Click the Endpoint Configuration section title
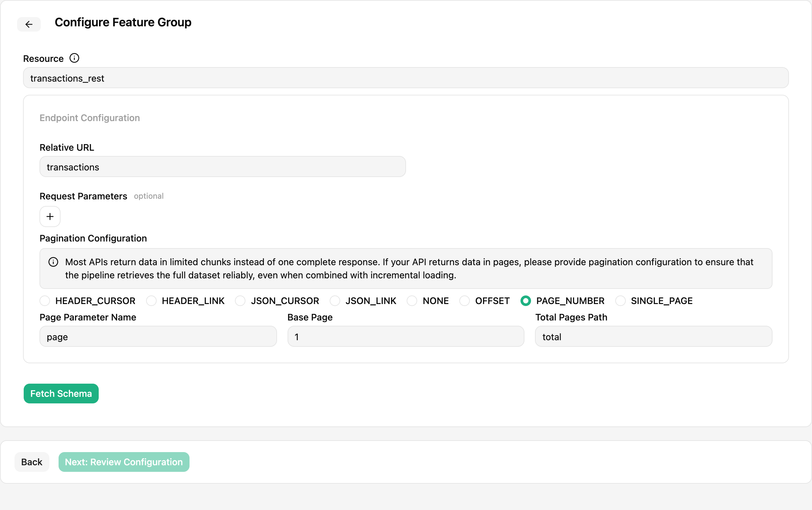812x510 pixels. click(x=90, y=118)
